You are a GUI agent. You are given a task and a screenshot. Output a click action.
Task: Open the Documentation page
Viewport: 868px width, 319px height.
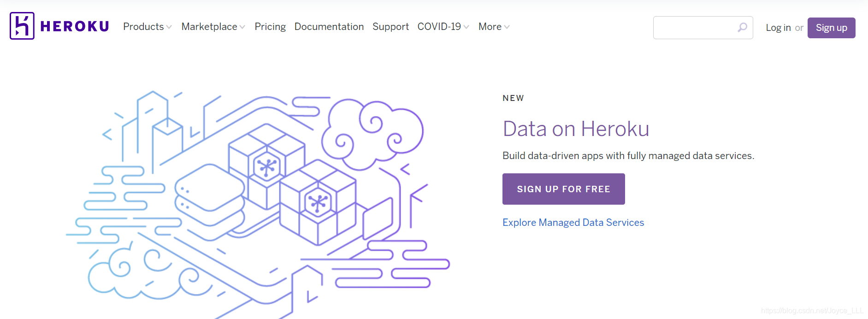[x=329, y=27]
